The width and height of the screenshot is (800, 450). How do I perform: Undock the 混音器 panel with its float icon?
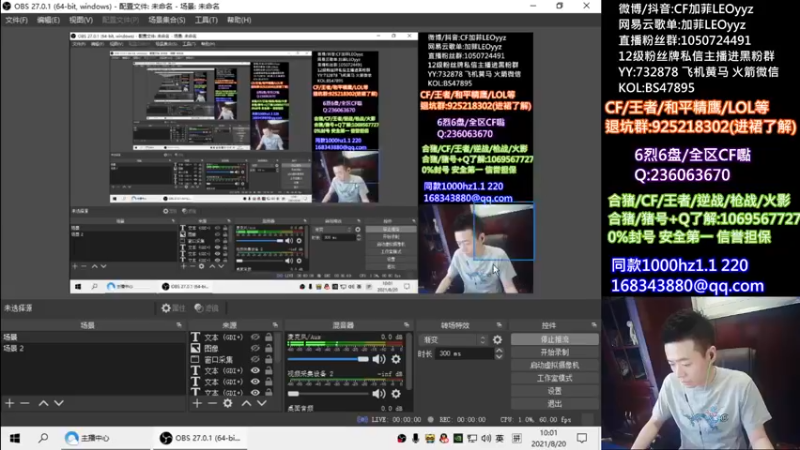click(407, 324)
